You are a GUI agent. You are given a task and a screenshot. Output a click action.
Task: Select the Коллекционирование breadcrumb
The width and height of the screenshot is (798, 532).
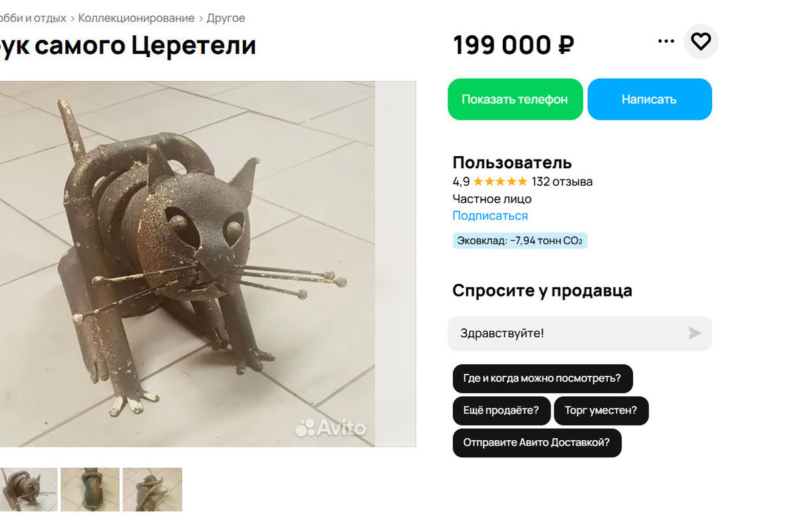[x=136, y=18]
